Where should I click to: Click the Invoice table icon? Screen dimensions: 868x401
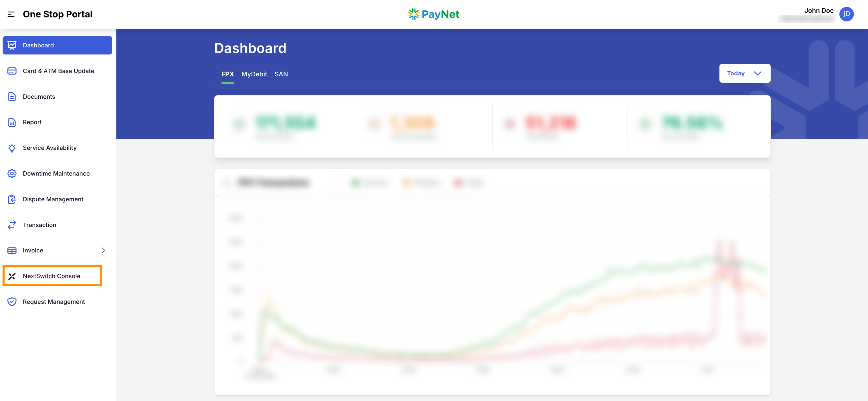(x=12, y=250)
